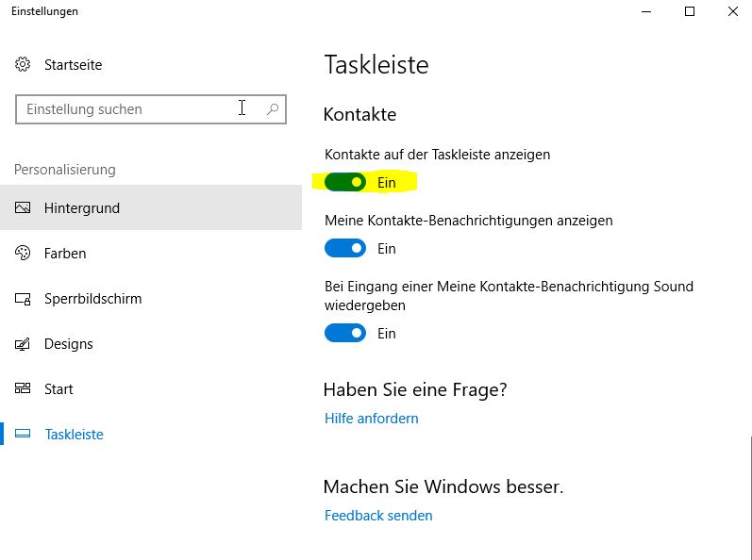Click the Taskleiste bar icon

coord(23,434)
